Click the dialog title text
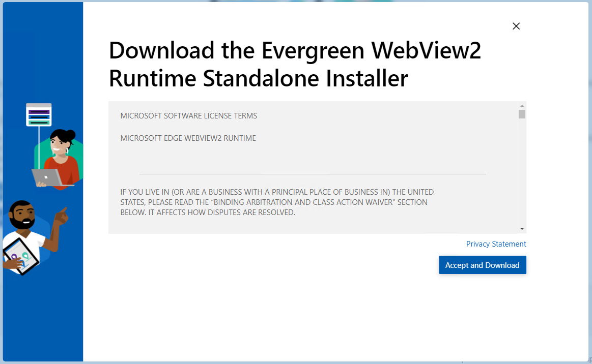592x364 pixels. (x=294, y=65)
